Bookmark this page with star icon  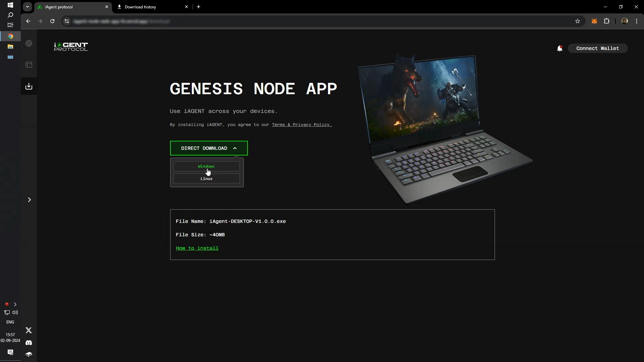(x=577, y=21)
